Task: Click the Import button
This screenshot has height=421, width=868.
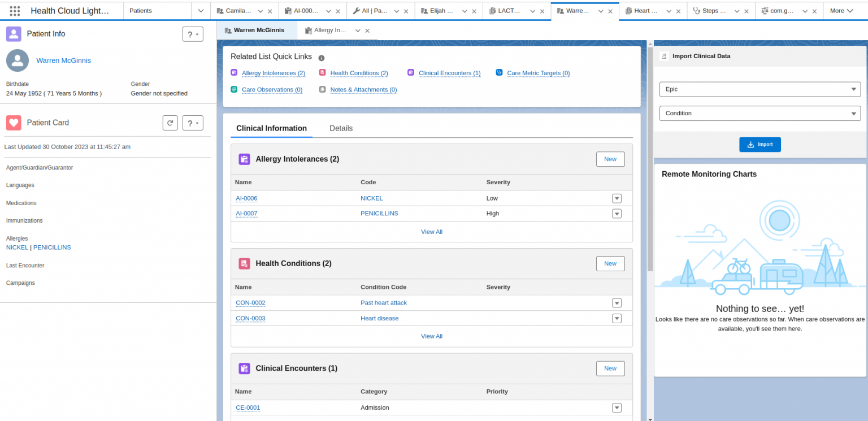Action: tap(759, 144)
